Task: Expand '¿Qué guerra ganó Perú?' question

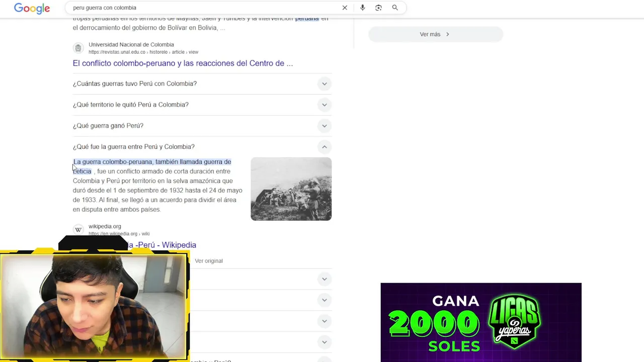Action: tap(202, 126)
